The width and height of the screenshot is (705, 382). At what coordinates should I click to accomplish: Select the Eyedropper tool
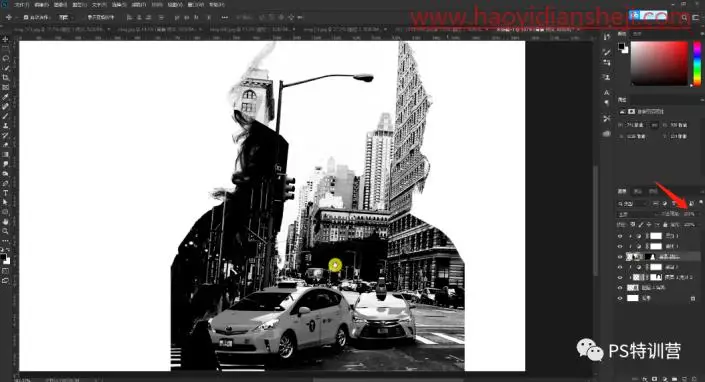5,97
